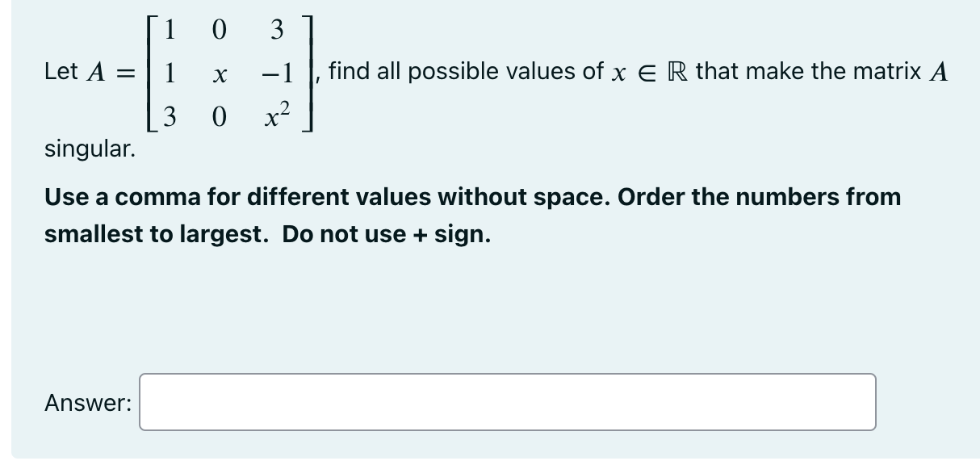The image size is (980, 465).
Task: Click the Let A = expression
Action: coord(89,73)
